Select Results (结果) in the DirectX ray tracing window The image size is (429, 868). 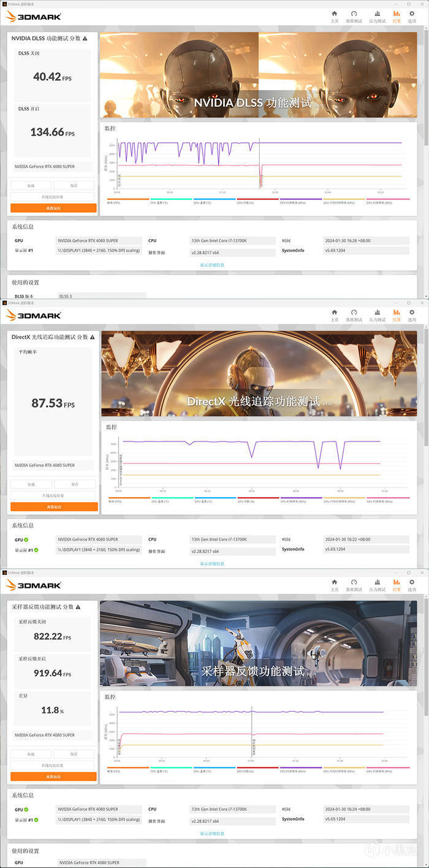(397, 315)
